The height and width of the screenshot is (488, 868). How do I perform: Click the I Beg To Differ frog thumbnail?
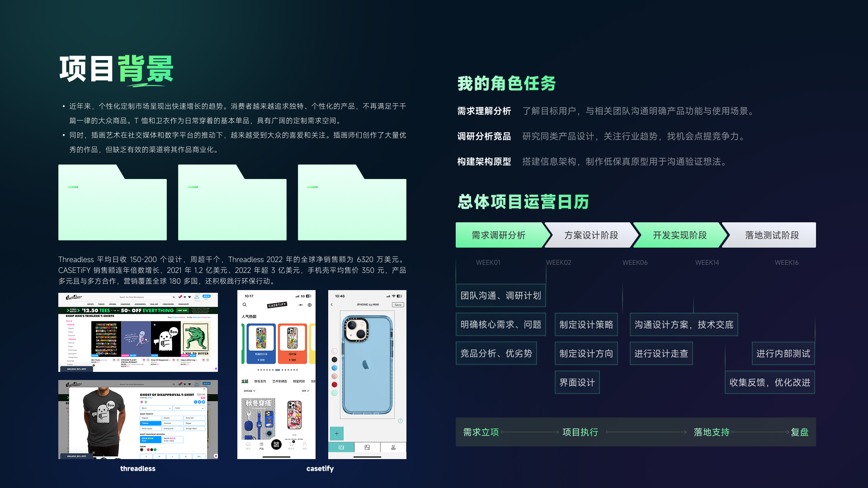coord(195,339)
